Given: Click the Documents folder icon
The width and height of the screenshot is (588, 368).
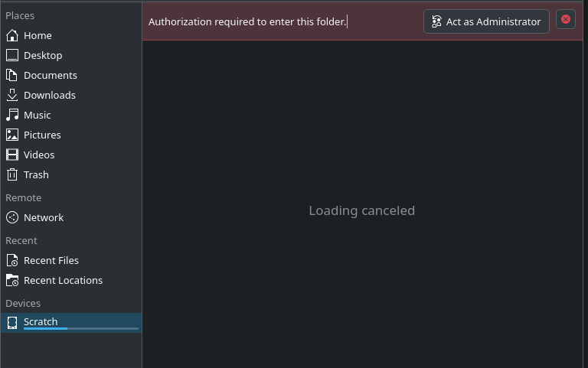Looking at the screenshot, I should 12,75.
